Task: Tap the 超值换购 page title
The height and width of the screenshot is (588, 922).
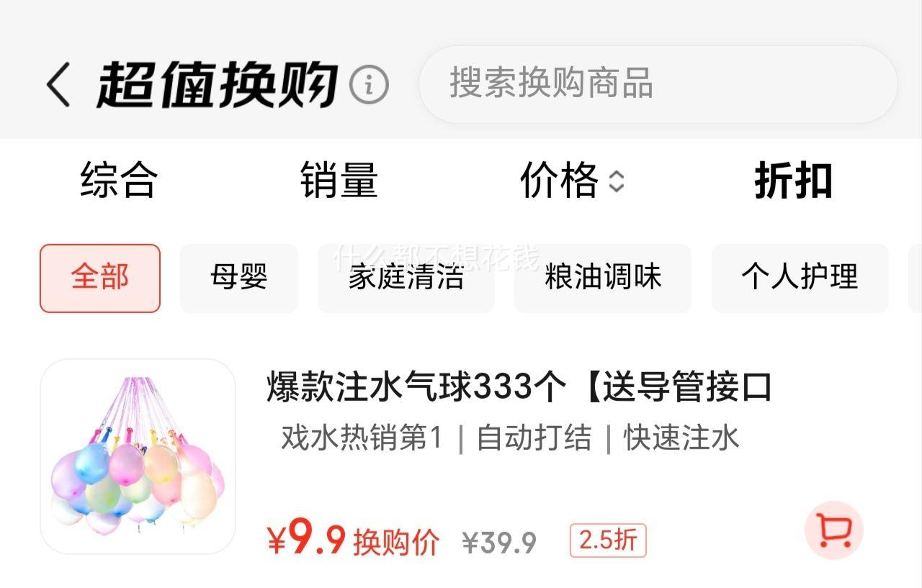Action: tap(217, 85)
